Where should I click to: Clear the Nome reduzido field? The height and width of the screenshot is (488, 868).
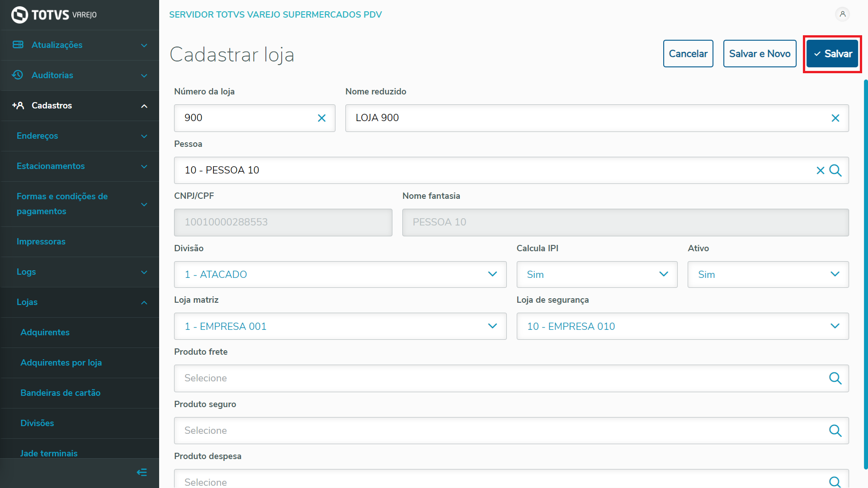pos(835,118)
